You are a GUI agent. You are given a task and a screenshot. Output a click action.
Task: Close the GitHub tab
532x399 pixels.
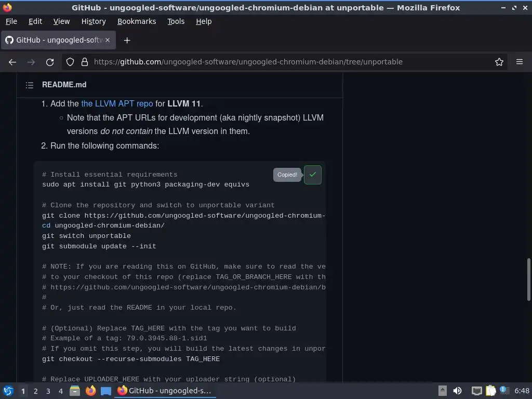tap(108, 40)
